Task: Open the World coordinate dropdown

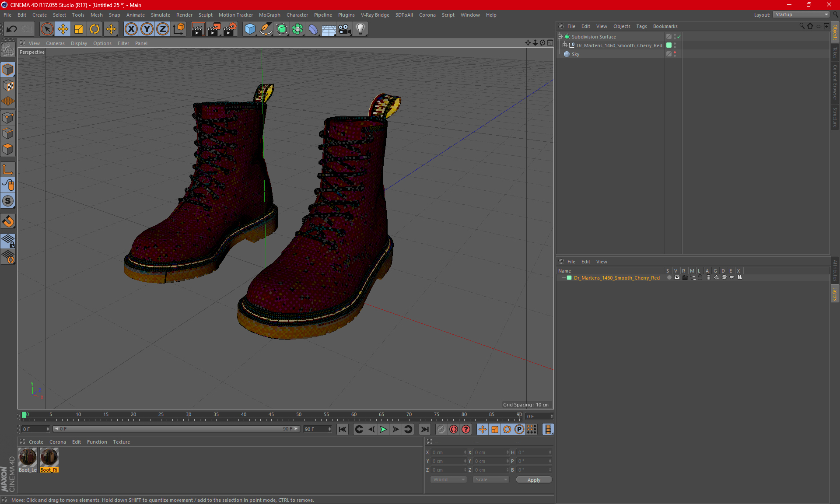Action: (x=448, y=479)
